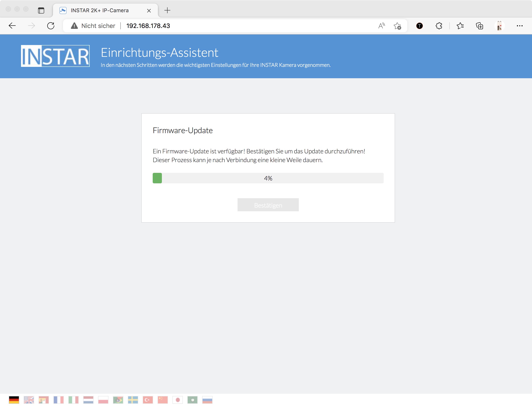This screenshot has width=532, height=406.
Task: Click the INSTAR logo
Action: pyautogui.click(x=55, y=56)
